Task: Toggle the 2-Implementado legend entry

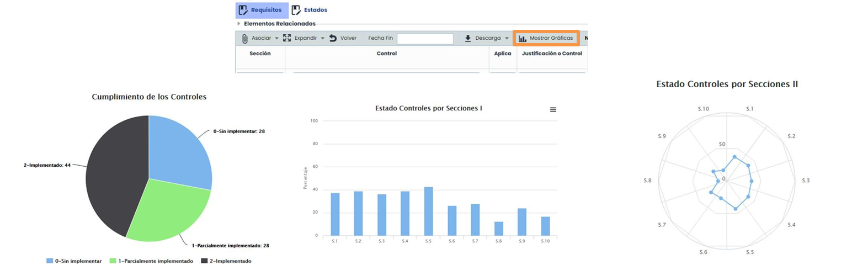Action: coord(226,261)
